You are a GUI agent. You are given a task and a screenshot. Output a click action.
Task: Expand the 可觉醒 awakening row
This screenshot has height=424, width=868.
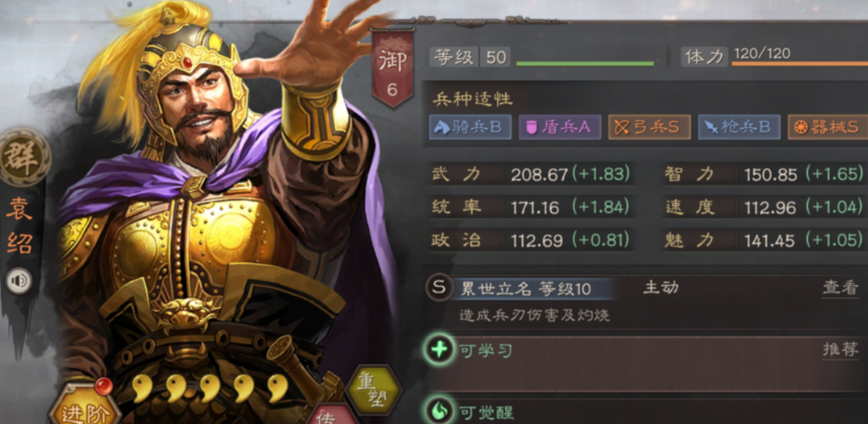coord(645,411)
